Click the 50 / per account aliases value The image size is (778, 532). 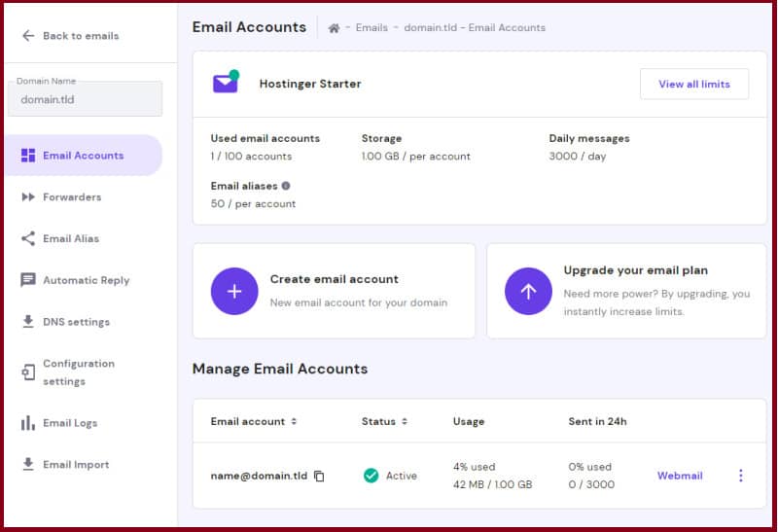(253, 204)
